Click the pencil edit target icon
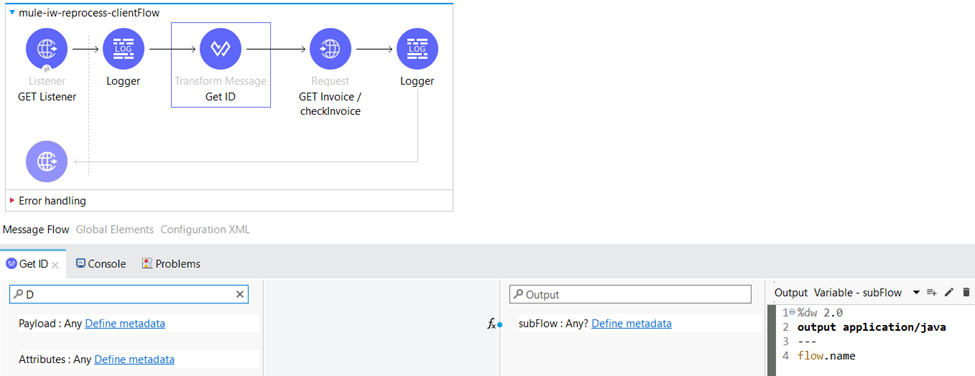 pos(949,293)
